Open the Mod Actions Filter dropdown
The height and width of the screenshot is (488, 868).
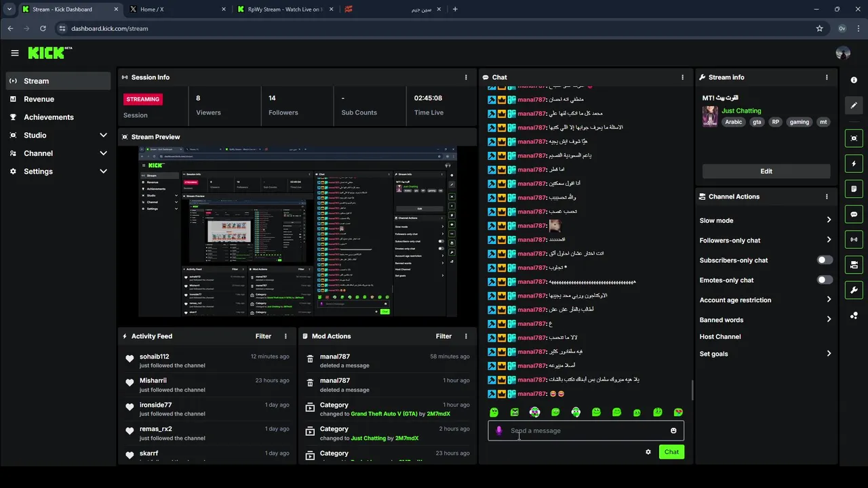pos(443,336)
